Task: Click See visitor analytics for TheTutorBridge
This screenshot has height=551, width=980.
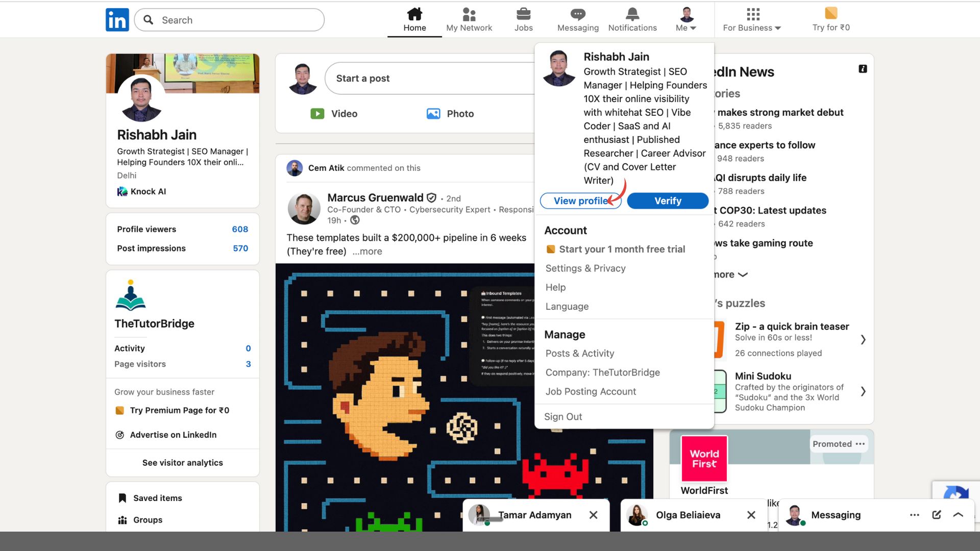Action: click(x=182, y=463)
